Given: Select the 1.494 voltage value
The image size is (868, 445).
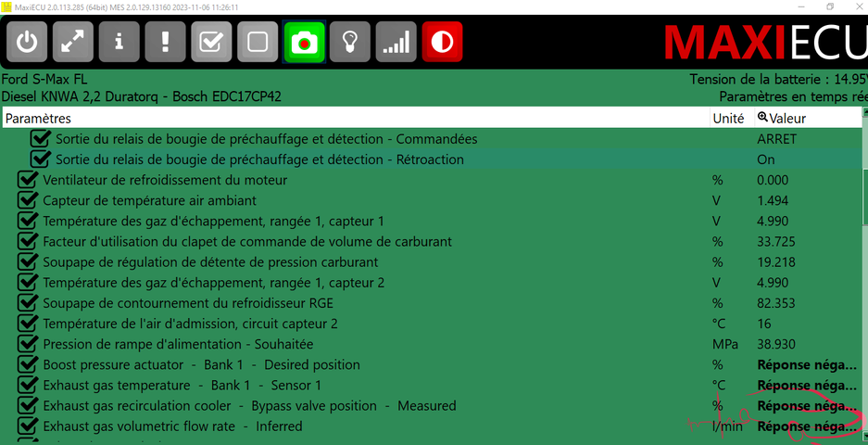Looking at the screenshot, I should [x=773, y=200].
